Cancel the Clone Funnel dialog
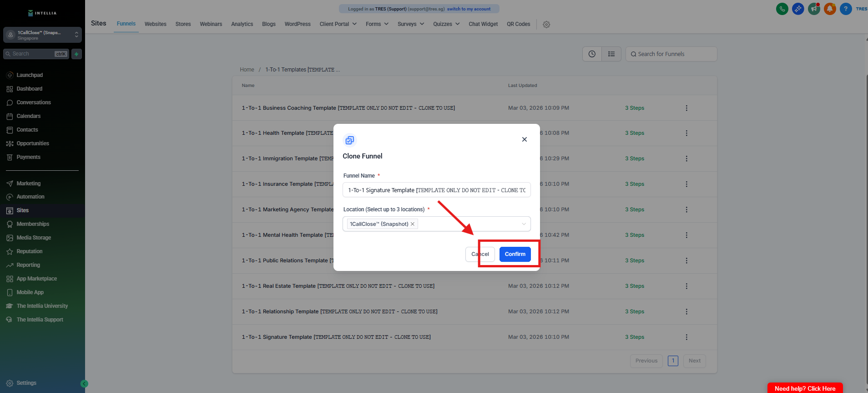 [x=480, y=254]
